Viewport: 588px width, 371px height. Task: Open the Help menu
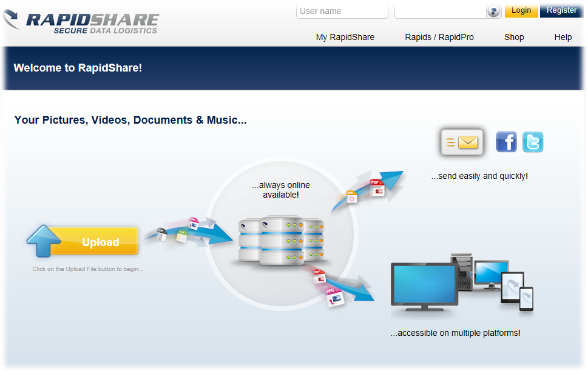(x=563, y=37)
